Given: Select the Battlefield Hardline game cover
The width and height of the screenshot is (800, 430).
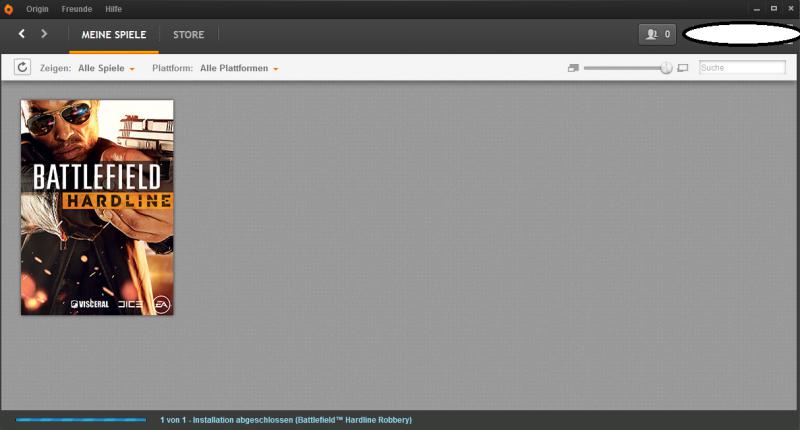Looking at the screenshot, I should coord(97,207).
